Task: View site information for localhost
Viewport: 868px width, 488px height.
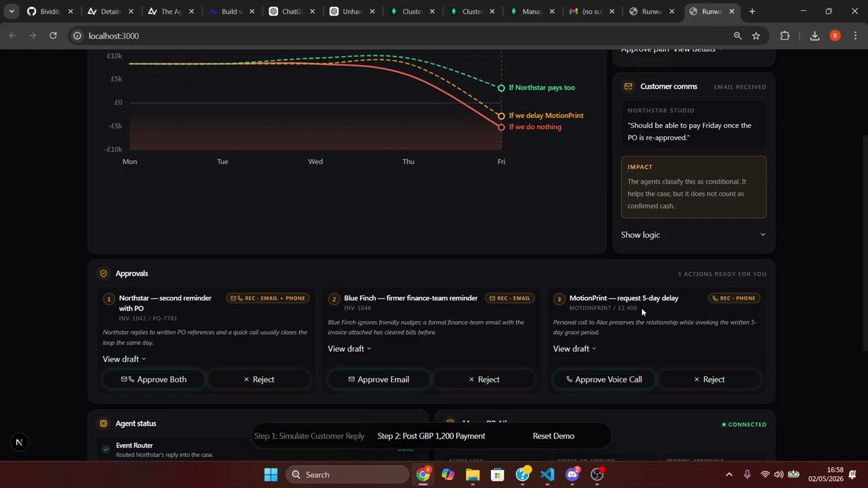Action: click(x=77, y=36)
